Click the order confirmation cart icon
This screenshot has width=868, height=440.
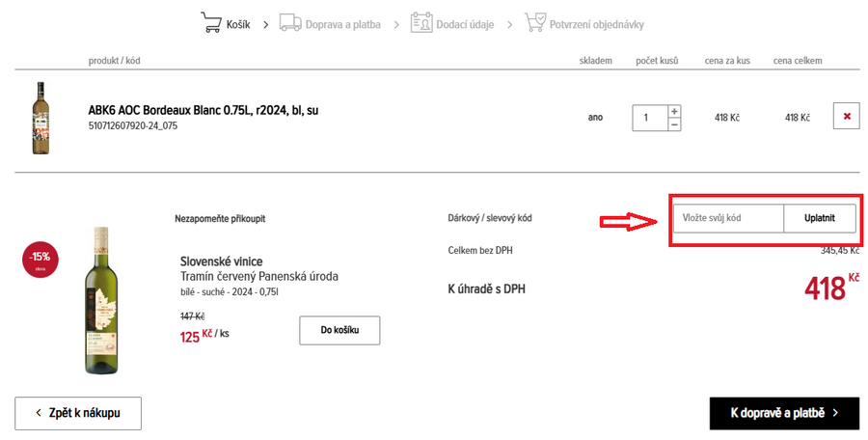[535, 23]
